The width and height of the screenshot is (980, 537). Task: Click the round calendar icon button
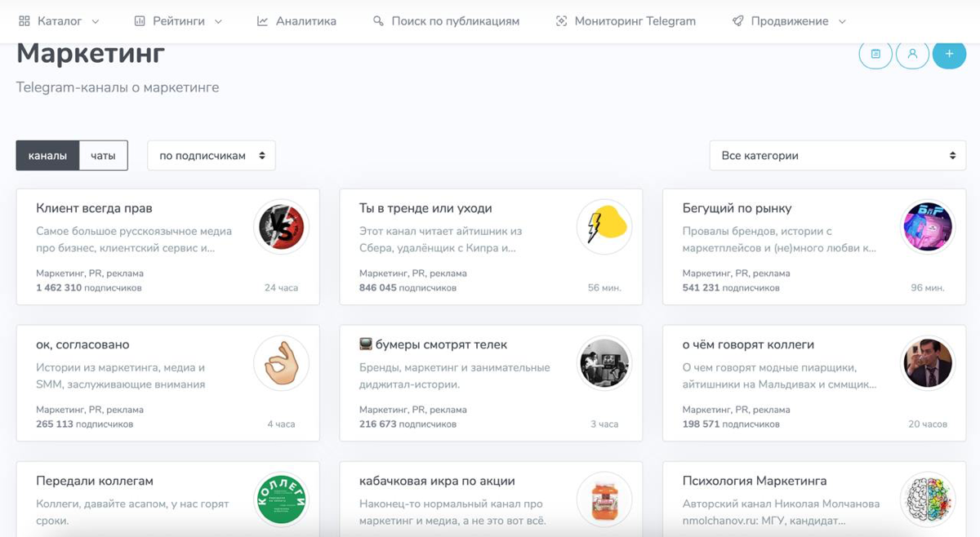(x=875, y=54)
